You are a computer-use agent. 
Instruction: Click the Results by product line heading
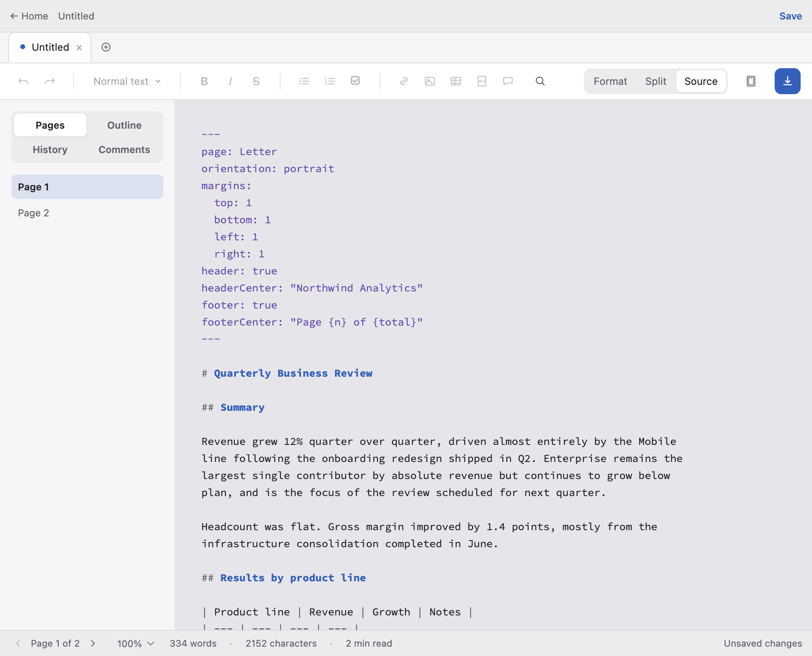tap(284, 578)
